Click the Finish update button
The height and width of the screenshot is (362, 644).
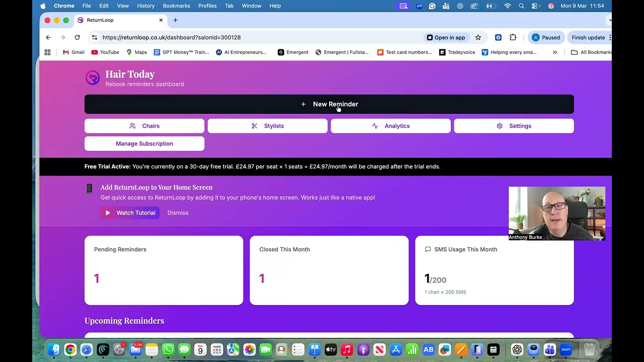[588, 37]
